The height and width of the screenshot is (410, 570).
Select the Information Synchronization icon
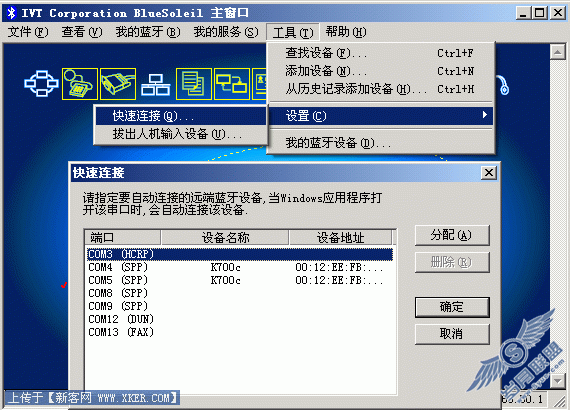click(x=232, y=84)
